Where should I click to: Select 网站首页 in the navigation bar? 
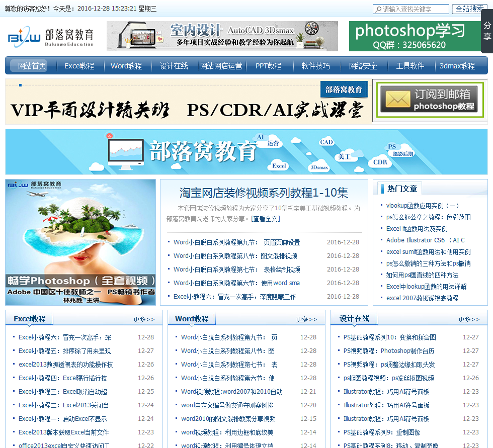(x=32, y=66)
